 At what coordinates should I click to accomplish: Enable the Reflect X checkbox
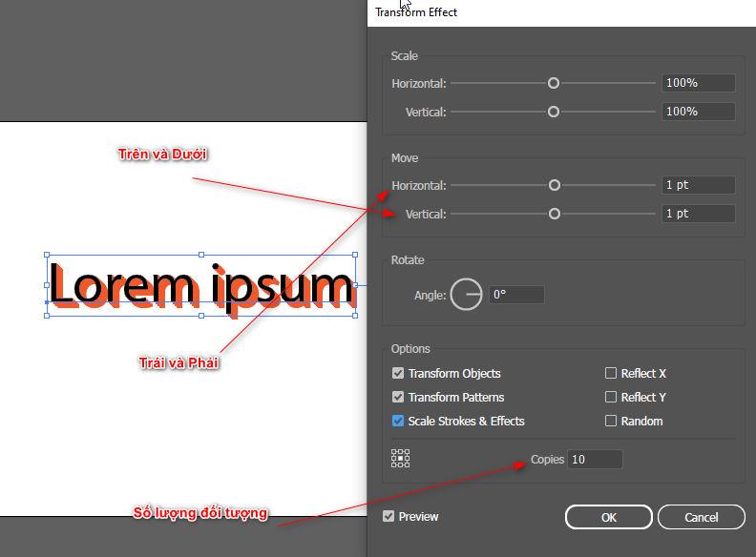(x=611, y=374)
